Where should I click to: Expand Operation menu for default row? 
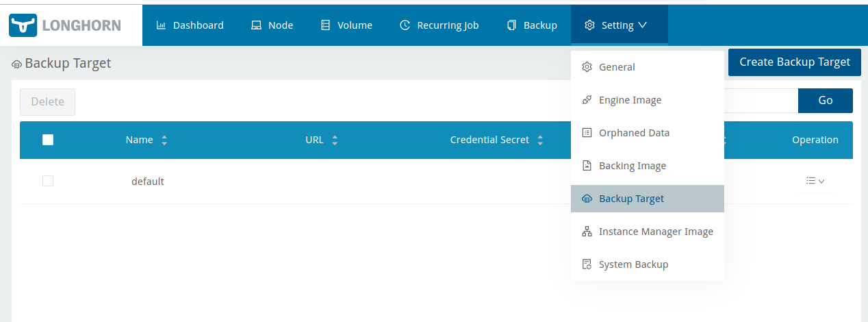click(x=815, y=181)
